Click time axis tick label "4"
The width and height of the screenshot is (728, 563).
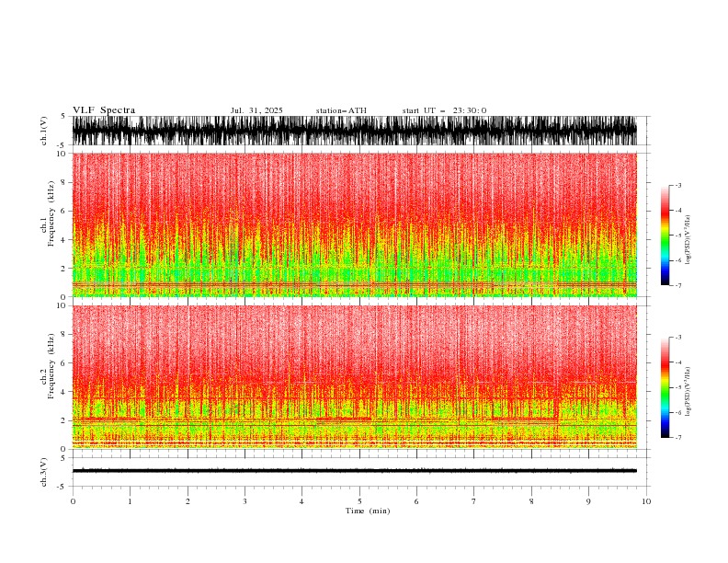pyautogui.click(x=301, y=501)
